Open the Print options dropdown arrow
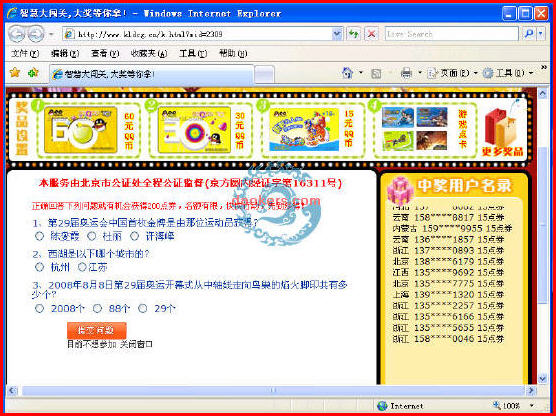 [x=420, y=73]
